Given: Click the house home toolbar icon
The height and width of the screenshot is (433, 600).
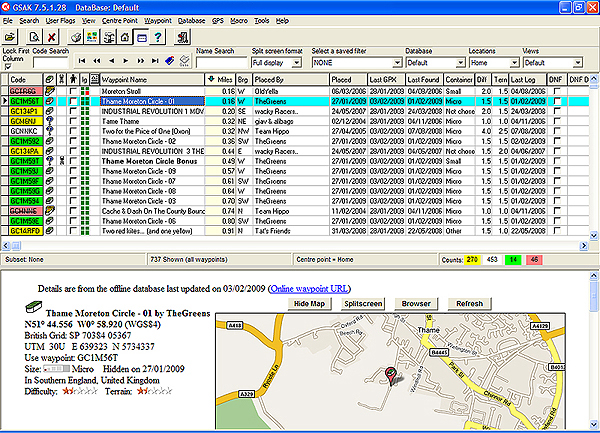Looking at the screenshot, I should point(125,37).
